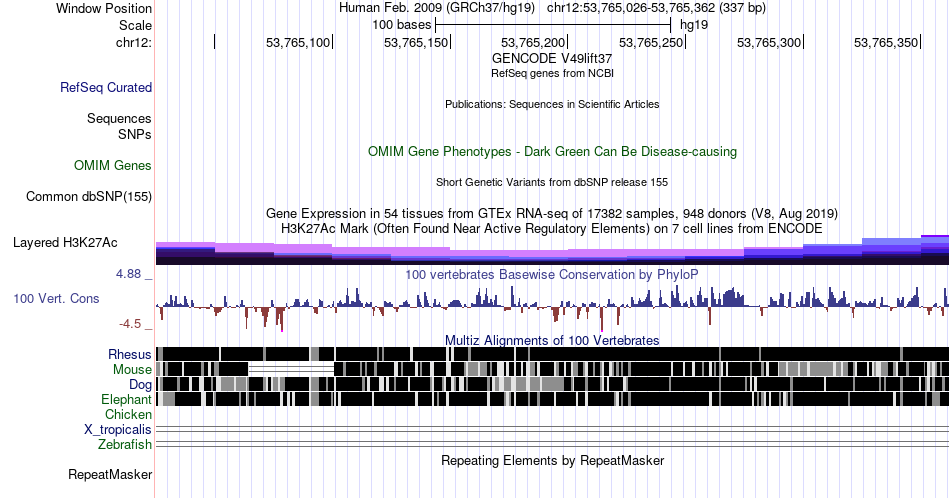Click the 53,765,200 ruler position
Screen dimensions: 950x498
coord(533,42)
